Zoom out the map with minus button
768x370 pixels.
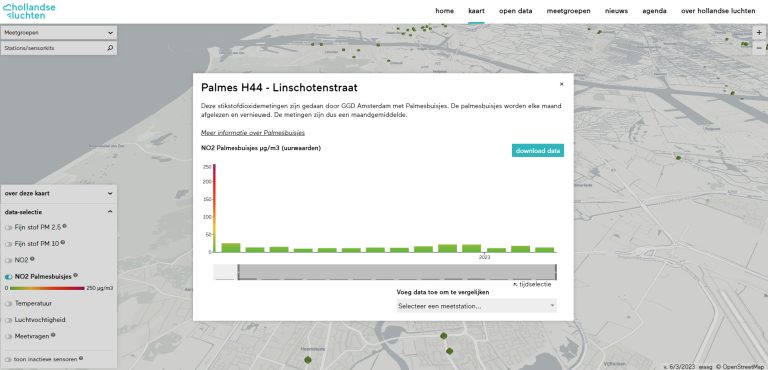tap(759, 48)
